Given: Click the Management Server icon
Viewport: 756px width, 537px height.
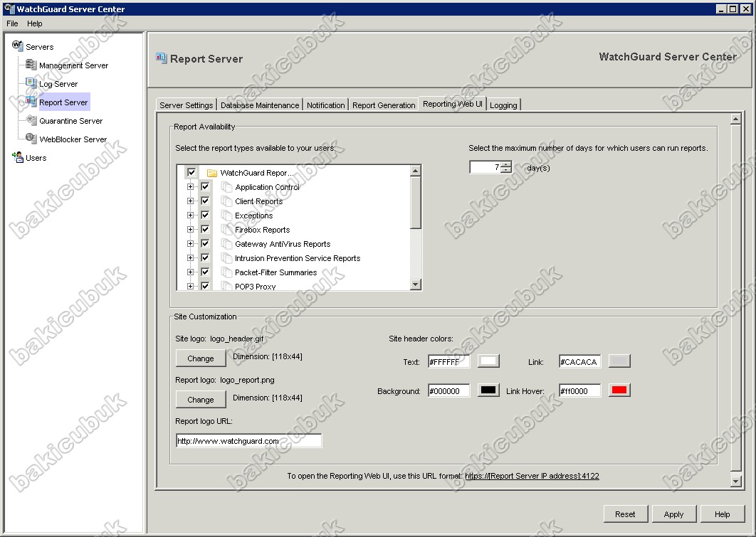Looking at the screenshot, I should (x=31, y=65).
